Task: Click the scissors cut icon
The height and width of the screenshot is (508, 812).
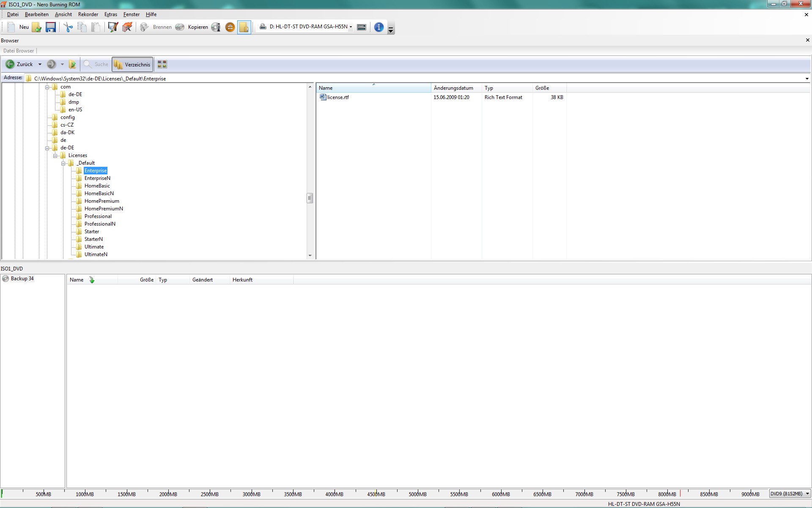Action: [68, 27]
